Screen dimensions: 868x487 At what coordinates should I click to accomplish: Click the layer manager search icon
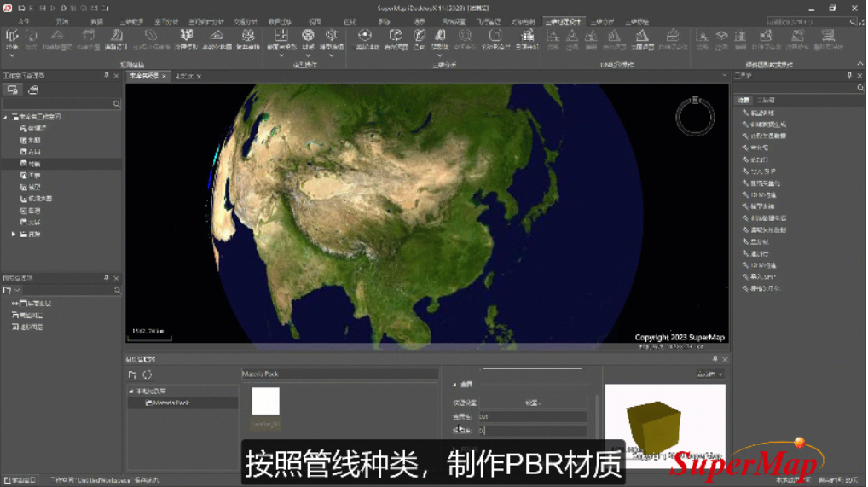[117, 290]
